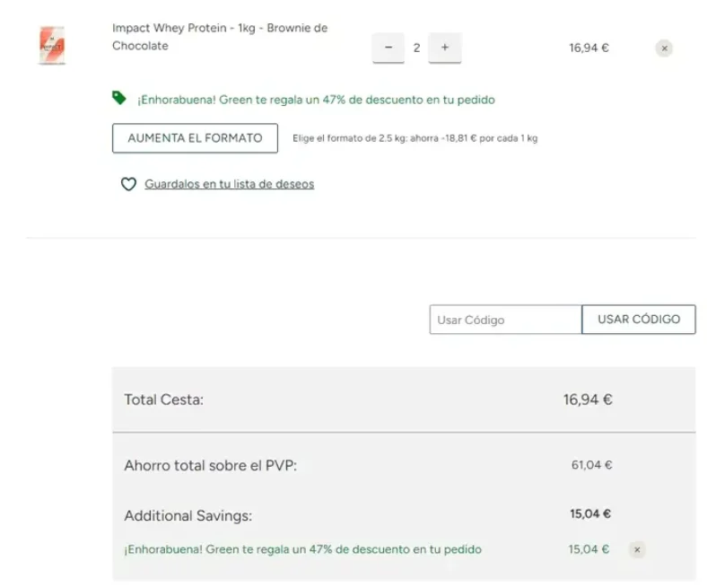Click the green 47% discount line in the summary

click(x=302, y=549)
